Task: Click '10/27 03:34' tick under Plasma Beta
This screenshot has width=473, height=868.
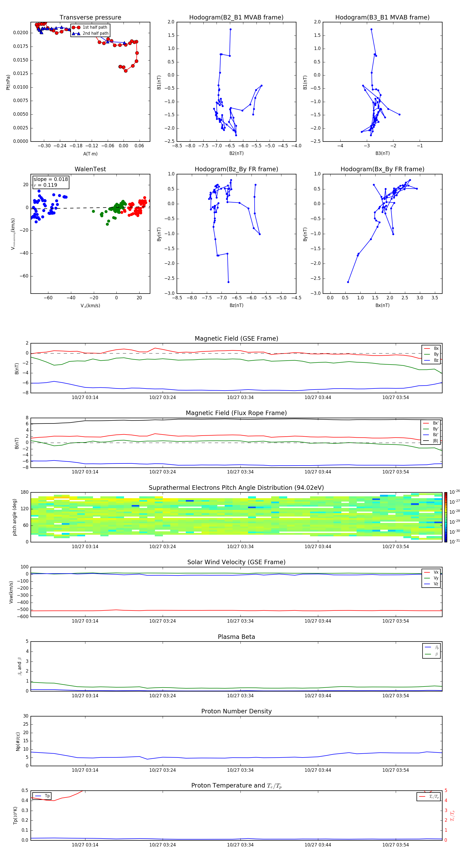Action: tap(240, 695)
